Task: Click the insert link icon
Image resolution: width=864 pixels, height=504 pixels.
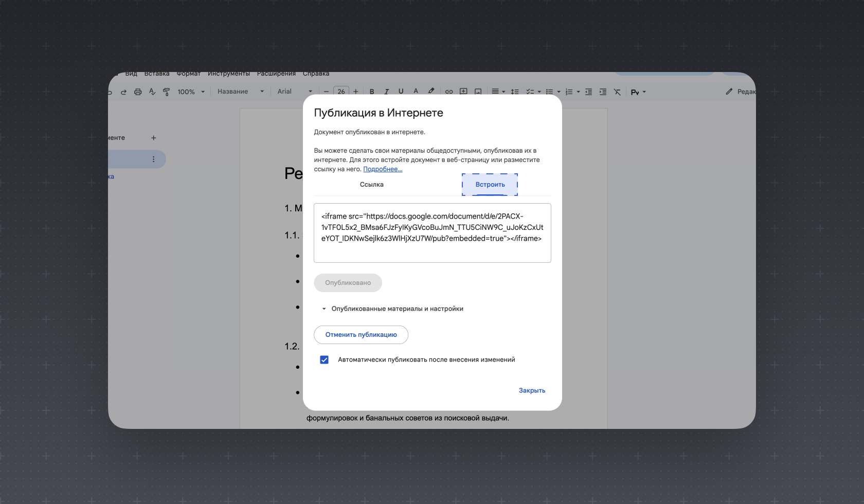Action: click(449, 92)
